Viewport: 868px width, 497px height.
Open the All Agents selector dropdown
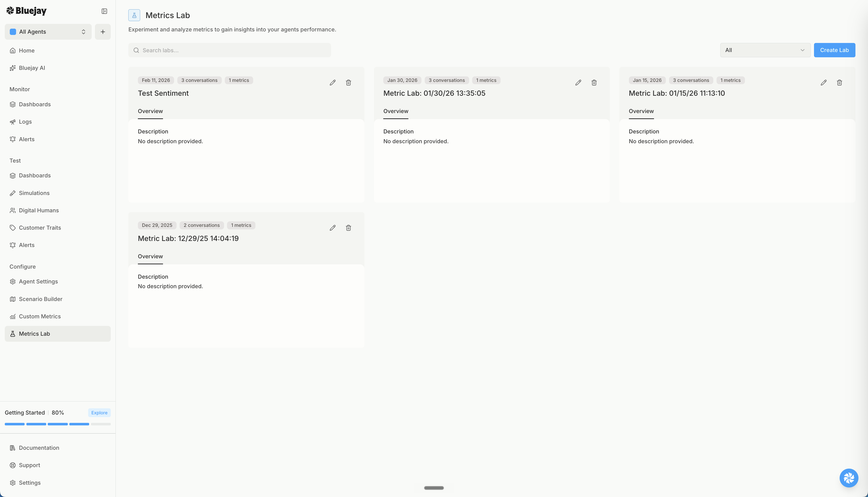tap(48, 32)
